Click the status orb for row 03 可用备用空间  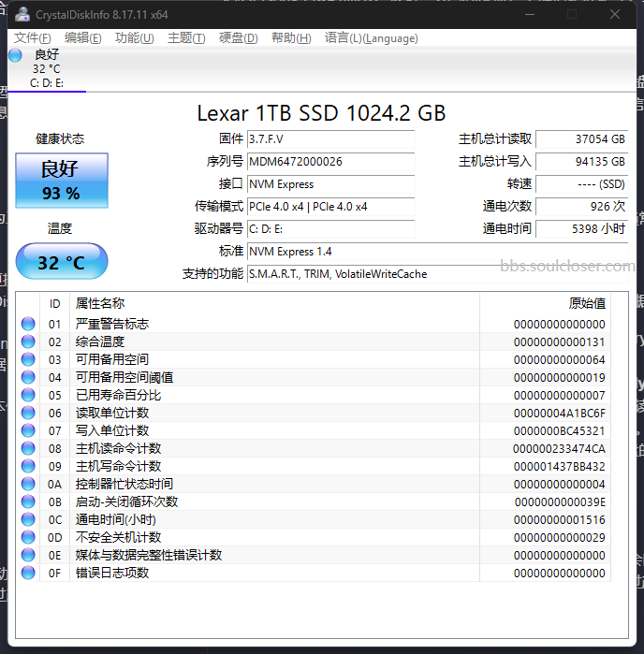pyautogui.click(x=28, y=359)
